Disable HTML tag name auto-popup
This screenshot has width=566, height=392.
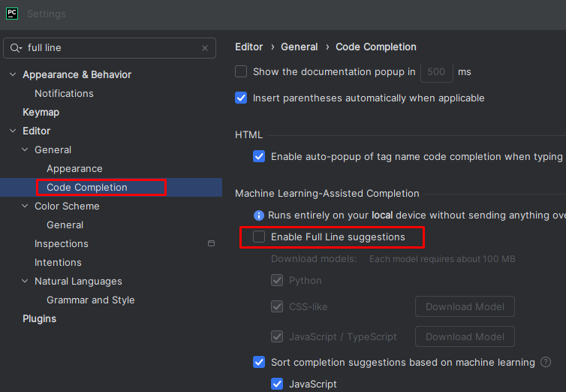259,157
